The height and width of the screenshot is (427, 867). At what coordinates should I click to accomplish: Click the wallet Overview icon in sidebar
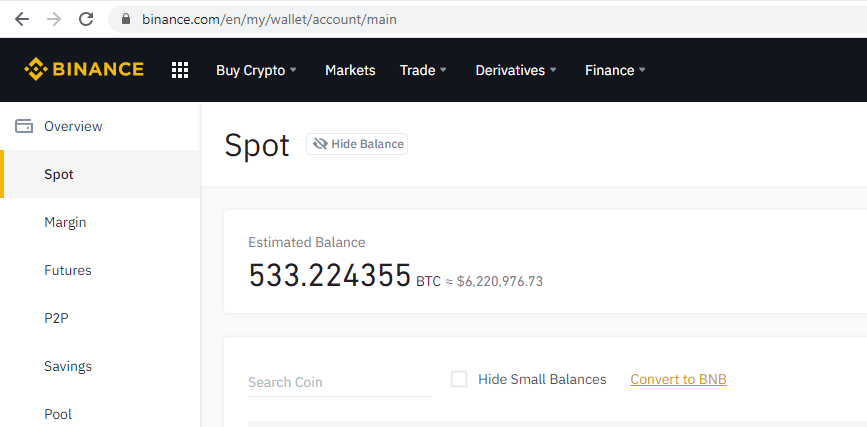pos(24,126)
